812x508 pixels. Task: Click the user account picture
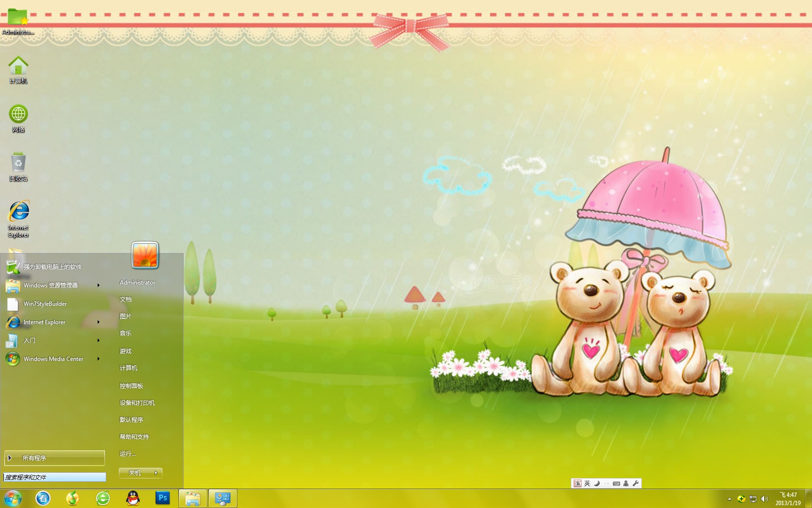pyautogui.click(x=145, y=255)
